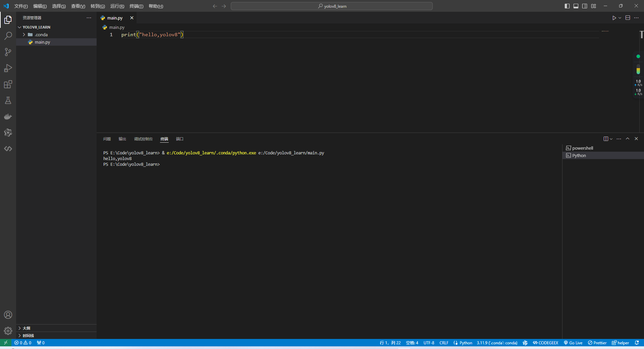Open the Search view
This screenshot has width=644, height=349.
tap(8, 36)
